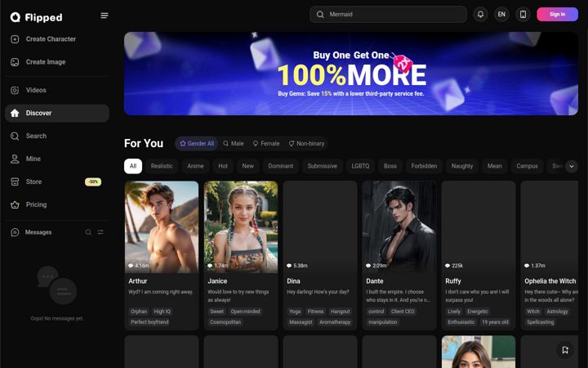The image size is (588, 368).
Task: Click the Discover home icon
Action: (x=15, y=113)
